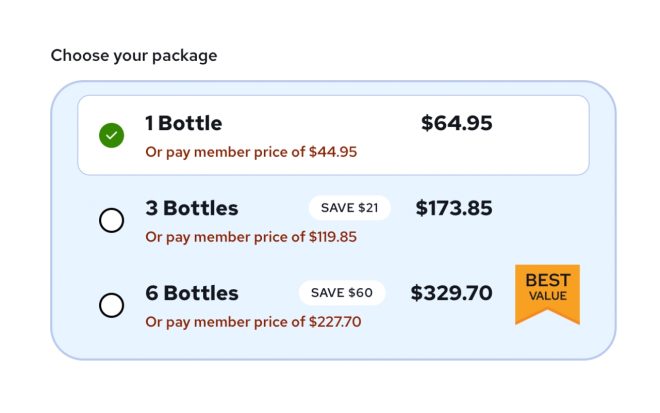Click the 1 Bottle package title

[x=184, y=123]
